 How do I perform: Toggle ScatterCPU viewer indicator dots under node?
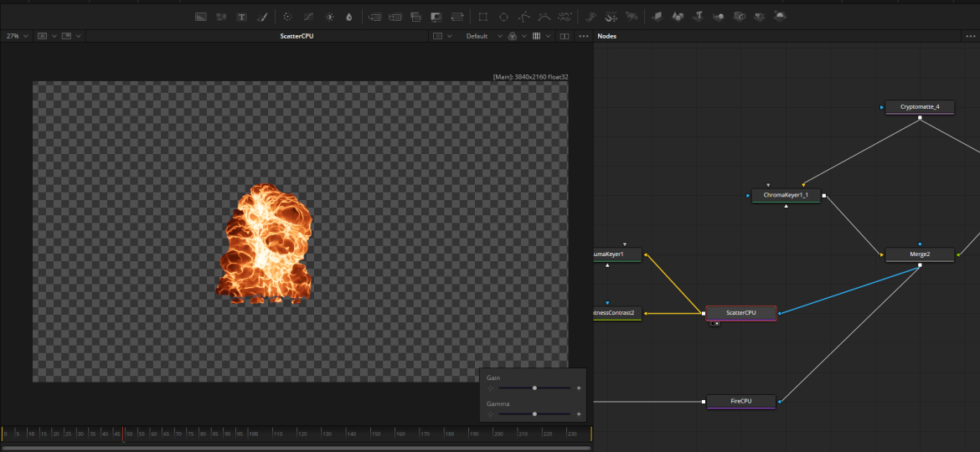pyautogui.click(x=714, y=324)
